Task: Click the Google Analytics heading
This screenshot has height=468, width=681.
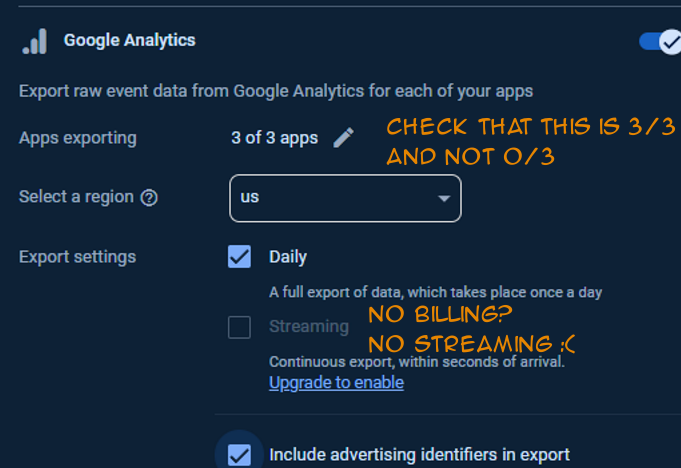Action: (x=129, y=40)
